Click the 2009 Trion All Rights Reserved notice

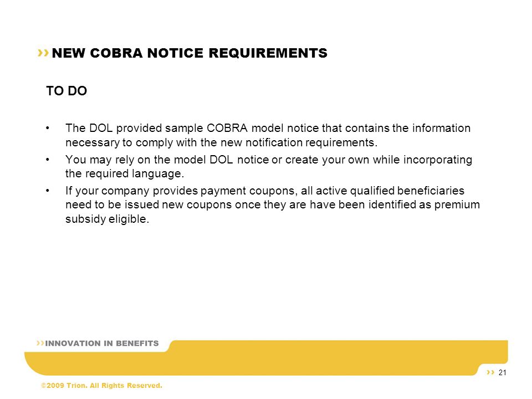105,386
